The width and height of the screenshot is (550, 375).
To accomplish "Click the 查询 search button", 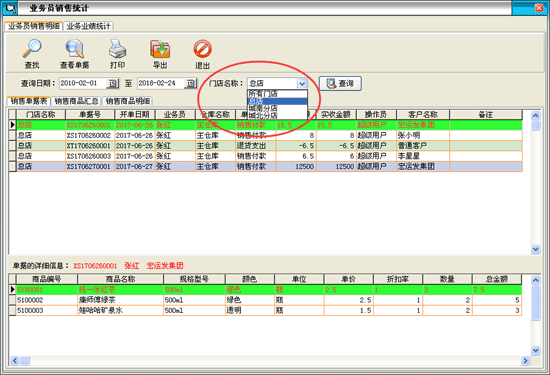I will 340,83.
